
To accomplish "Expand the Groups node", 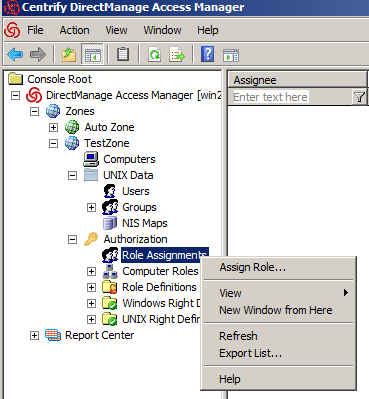I will point(91,207).
